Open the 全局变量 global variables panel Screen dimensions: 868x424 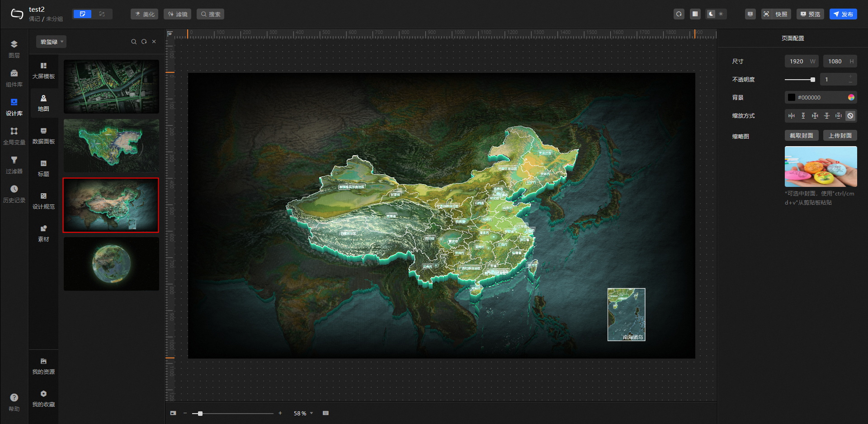click(x=14, y=136)
